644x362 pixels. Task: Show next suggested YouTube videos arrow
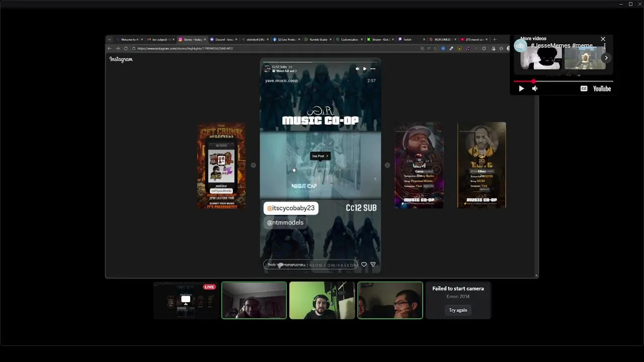click(606, 58)
